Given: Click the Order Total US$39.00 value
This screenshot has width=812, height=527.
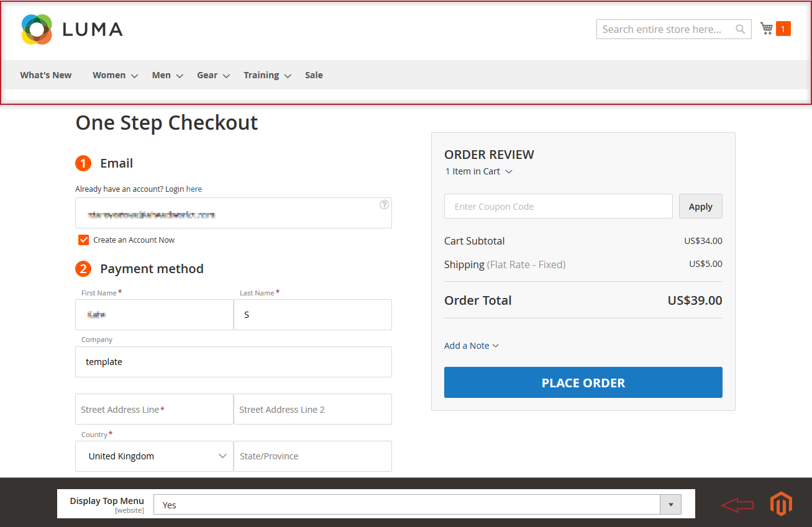Looking at the screenshot, I should tap(695, 300).
